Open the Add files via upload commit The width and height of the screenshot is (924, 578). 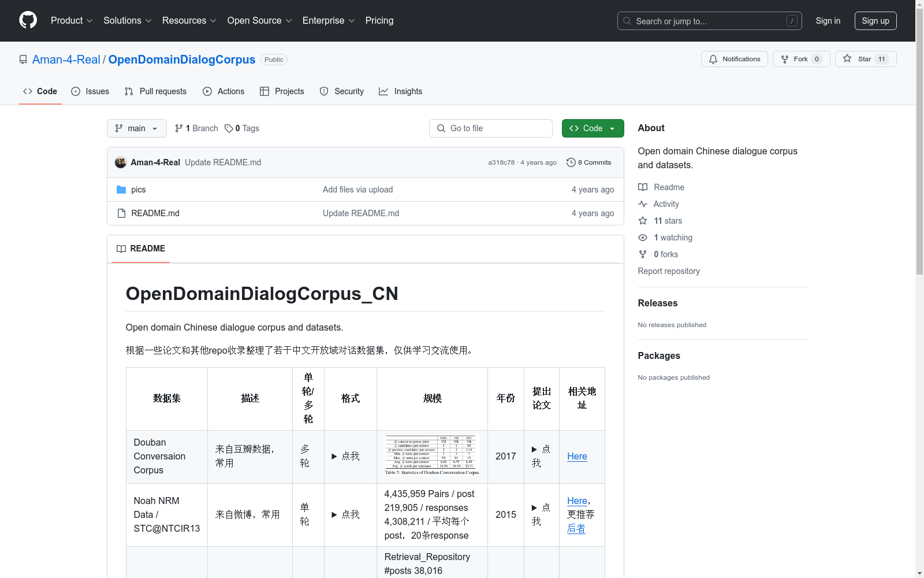pos(358,190)
